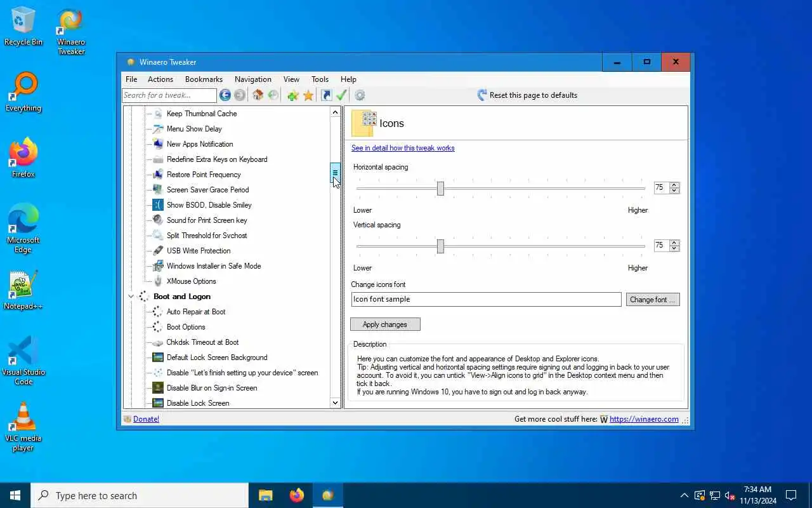Open the notification center icon

791,495
